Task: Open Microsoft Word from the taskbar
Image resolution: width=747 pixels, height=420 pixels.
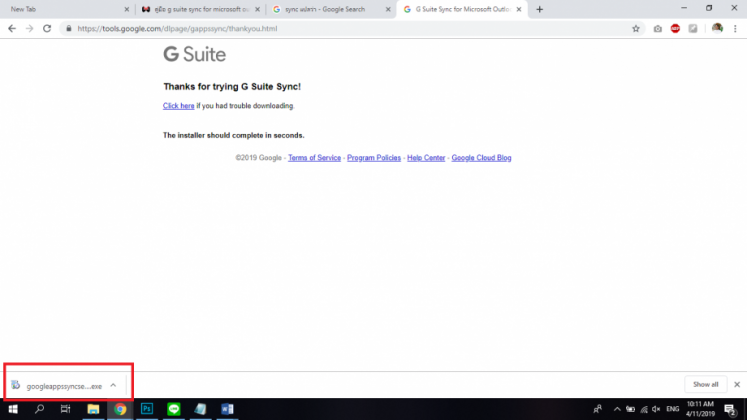Action: point(226,409)
